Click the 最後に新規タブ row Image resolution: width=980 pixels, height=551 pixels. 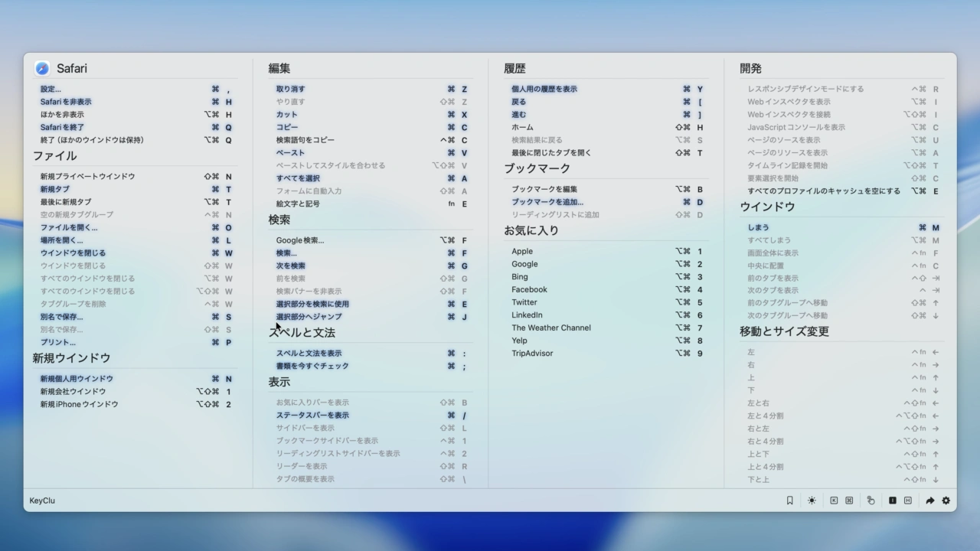(x=136, y=202)
